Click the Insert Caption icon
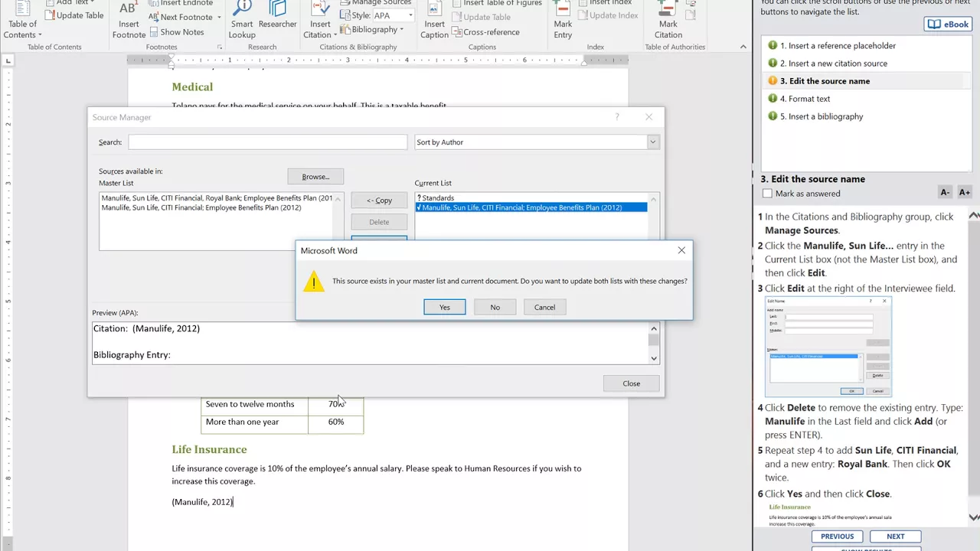This screenshot has width=980, height=551. click(434, 21)
